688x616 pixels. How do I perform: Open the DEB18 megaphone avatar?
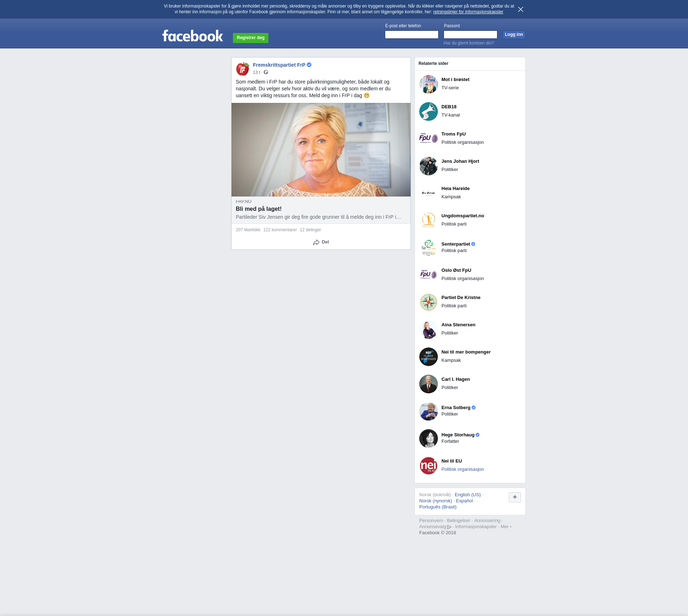[429, 112]
